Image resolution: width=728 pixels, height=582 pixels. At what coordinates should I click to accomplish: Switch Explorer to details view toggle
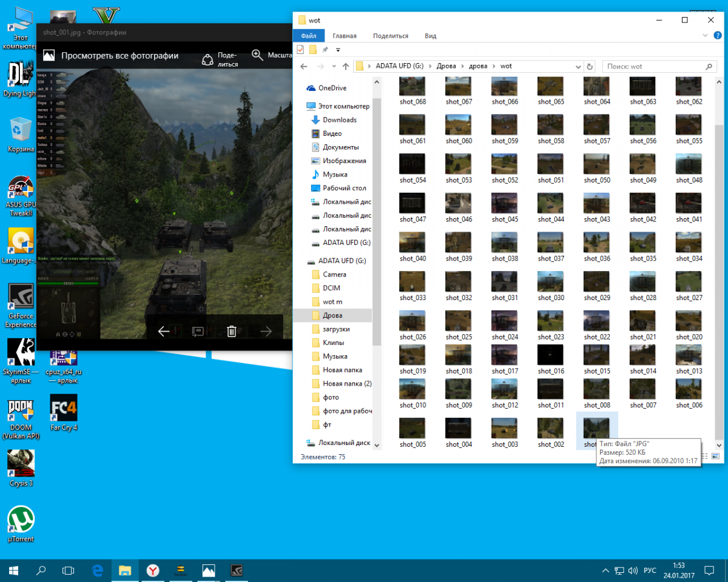coord(704,456)
